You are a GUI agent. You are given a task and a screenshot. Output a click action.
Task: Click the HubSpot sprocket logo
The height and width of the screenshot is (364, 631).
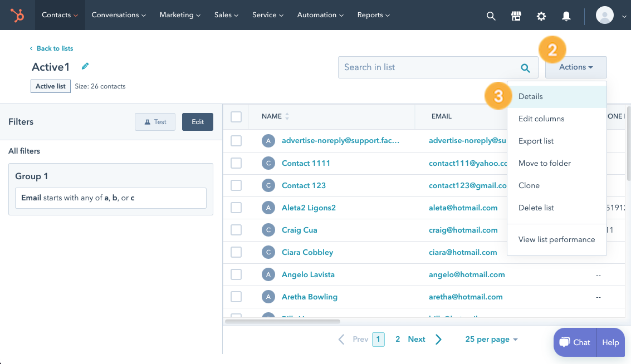click(x=17, y=15)
